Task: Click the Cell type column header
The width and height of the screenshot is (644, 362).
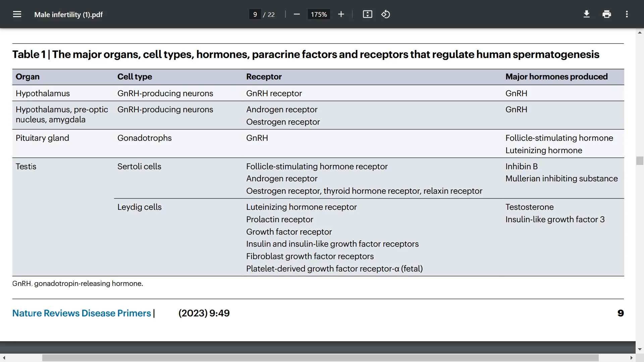Action: [x=135, y=77]
